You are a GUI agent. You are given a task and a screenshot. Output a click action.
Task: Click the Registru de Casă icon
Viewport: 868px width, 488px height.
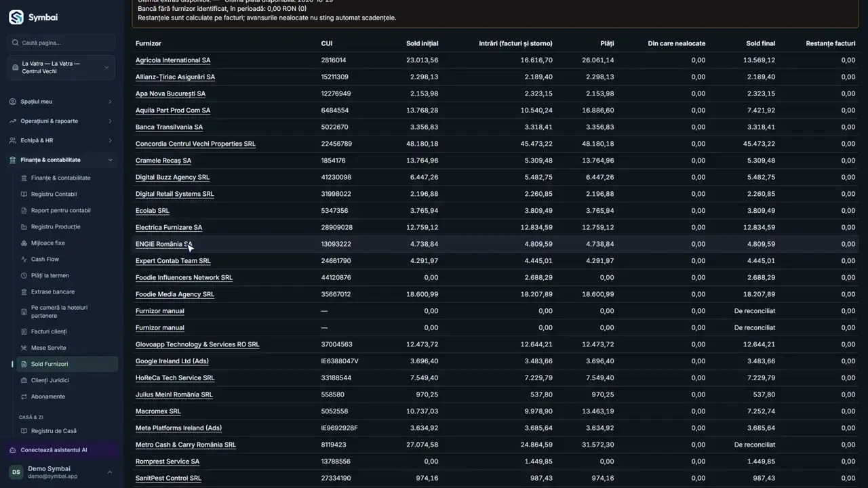pyautogui.click(x=24, y=431)
